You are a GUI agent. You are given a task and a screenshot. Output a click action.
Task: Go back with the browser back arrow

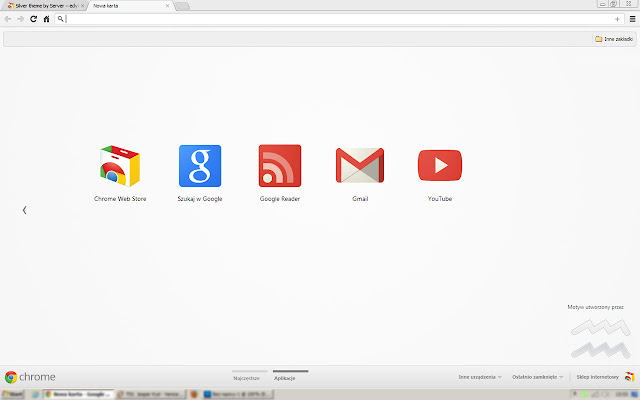tap(8, 19)
